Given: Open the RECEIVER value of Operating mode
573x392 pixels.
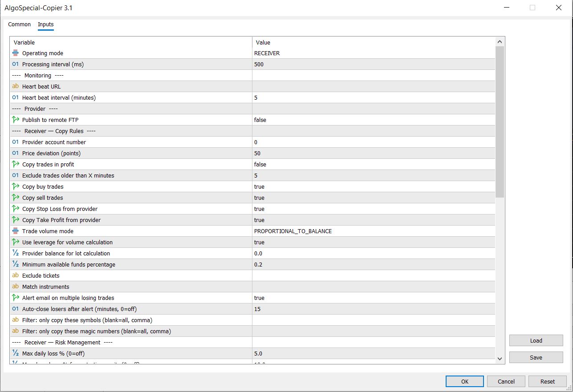Looking at the screenshot, I should (374, 53).
